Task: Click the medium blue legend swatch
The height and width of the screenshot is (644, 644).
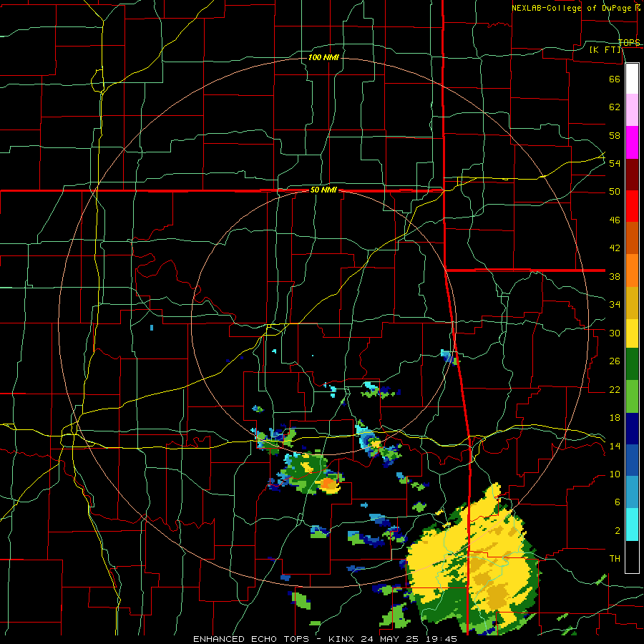Action: [x=632, y=460]
